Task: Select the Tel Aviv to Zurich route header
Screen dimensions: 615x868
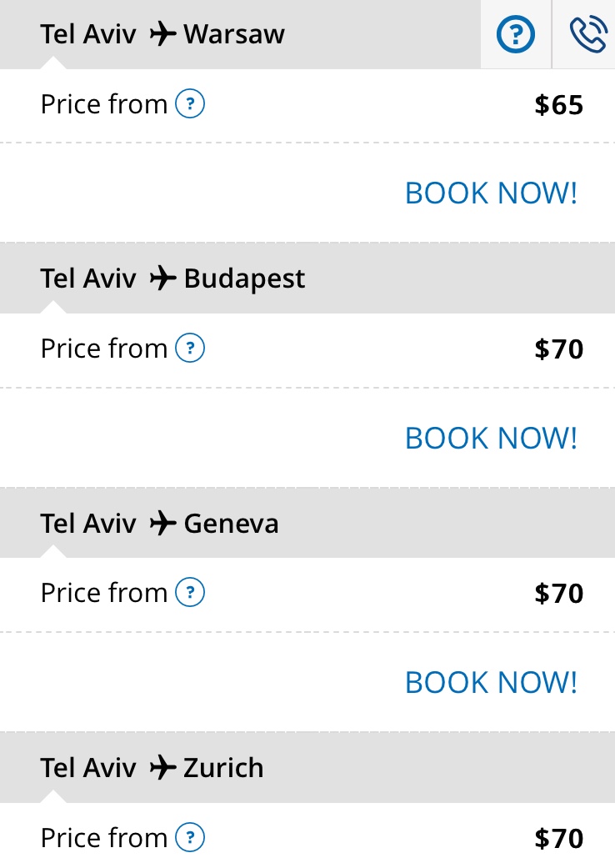Action: pos(152,768)
